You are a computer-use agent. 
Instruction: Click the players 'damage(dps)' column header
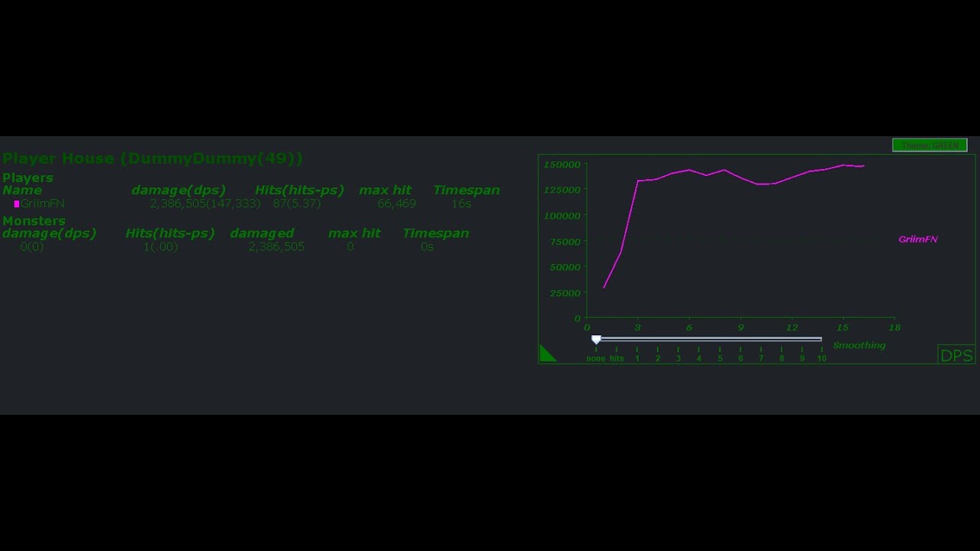click(x=178, y=191)
